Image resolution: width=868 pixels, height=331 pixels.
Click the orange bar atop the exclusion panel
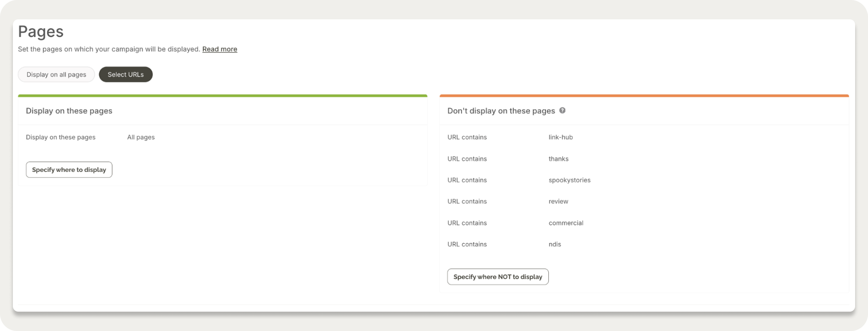click(x=644, y=96)
